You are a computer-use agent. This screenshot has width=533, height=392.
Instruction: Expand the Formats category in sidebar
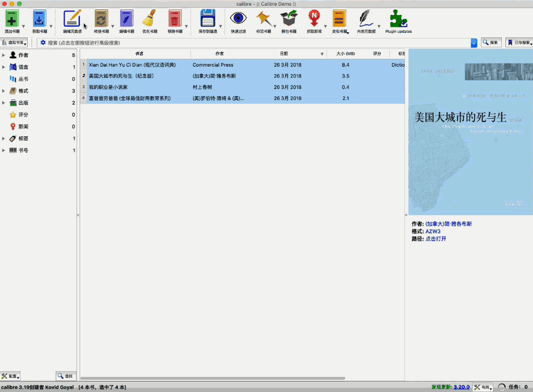coord(4,91)
